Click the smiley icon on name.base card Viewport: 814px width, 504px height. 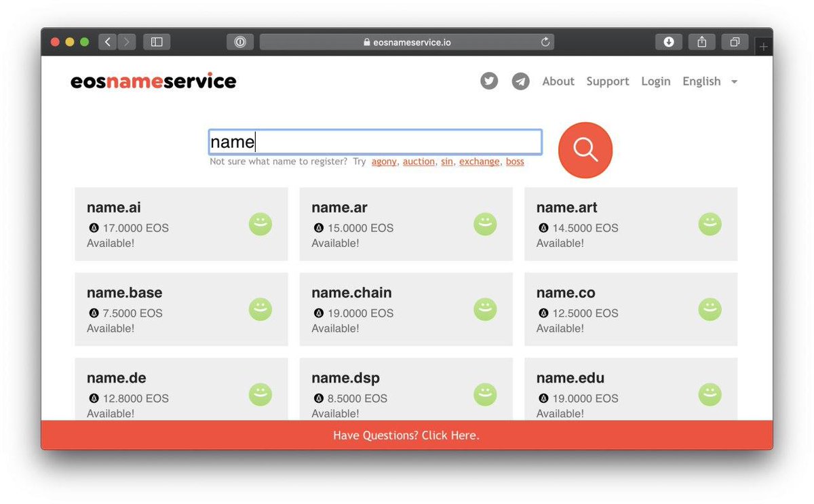pos(260,309)
